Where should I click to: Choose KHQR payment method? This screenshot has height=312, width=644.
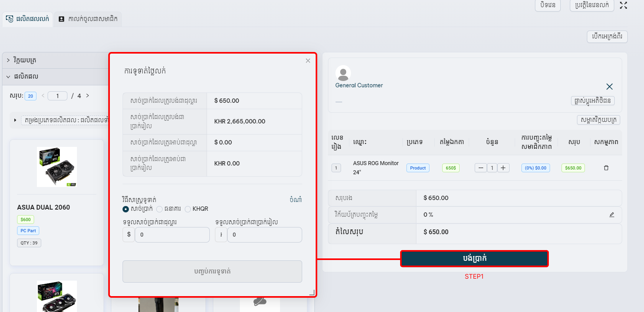pyautogui.click(x=188, y=209)
